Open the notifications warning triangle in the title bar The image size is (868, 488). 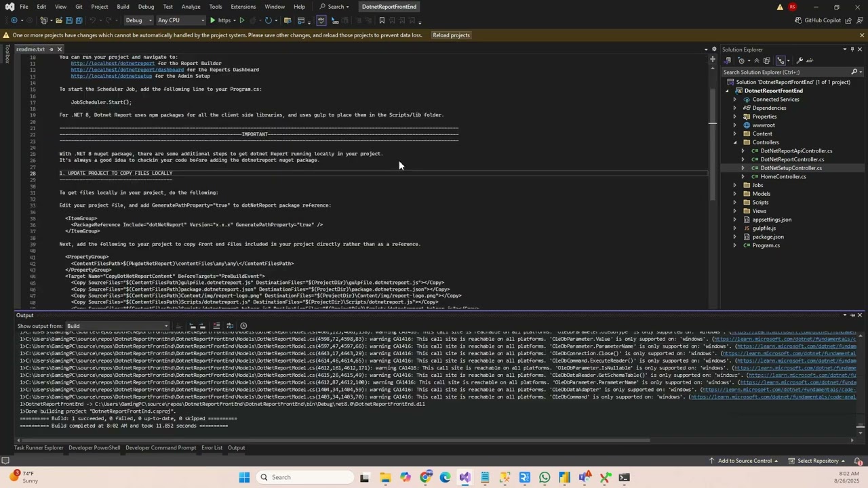(x=780, y=7)
